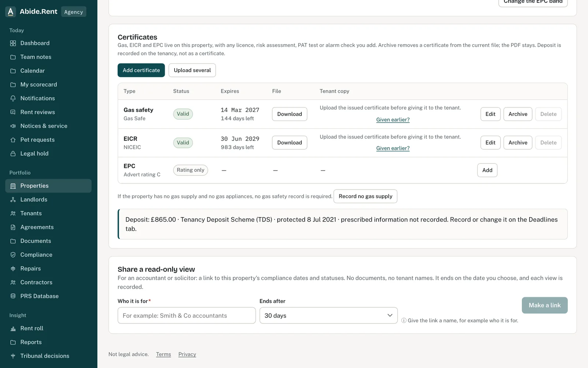This screenshot has width=588, height=368.
Task: Click the Calendar folder icon
Action: point(13,71)
